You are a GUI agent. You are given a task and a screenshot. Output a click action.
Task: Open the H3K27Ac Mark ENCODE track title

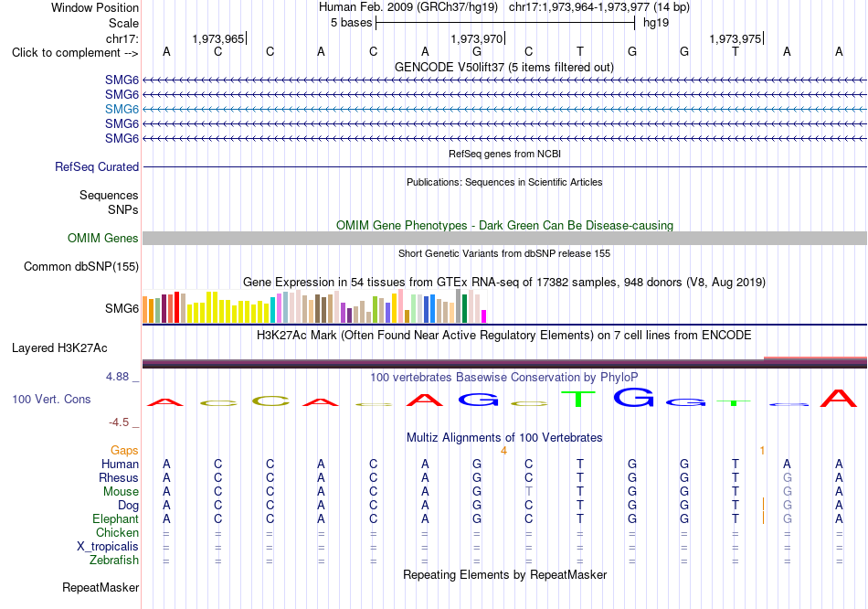point(504,336)
